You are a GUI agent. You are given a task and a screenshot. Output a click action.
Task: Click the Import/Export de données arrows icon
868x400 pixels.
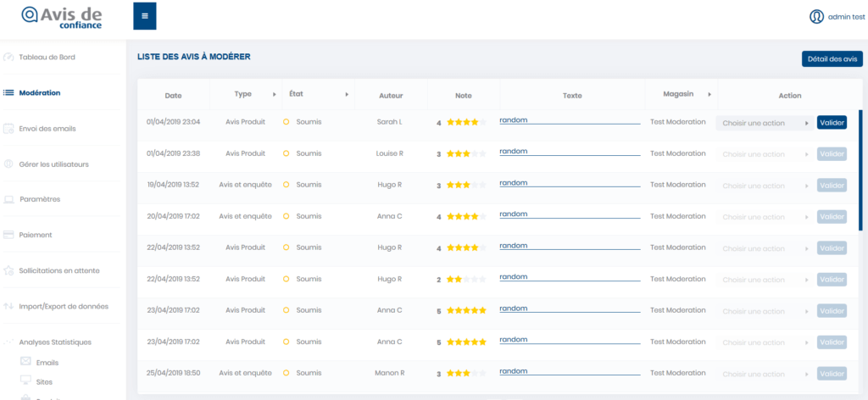click(x=8, y=306)
